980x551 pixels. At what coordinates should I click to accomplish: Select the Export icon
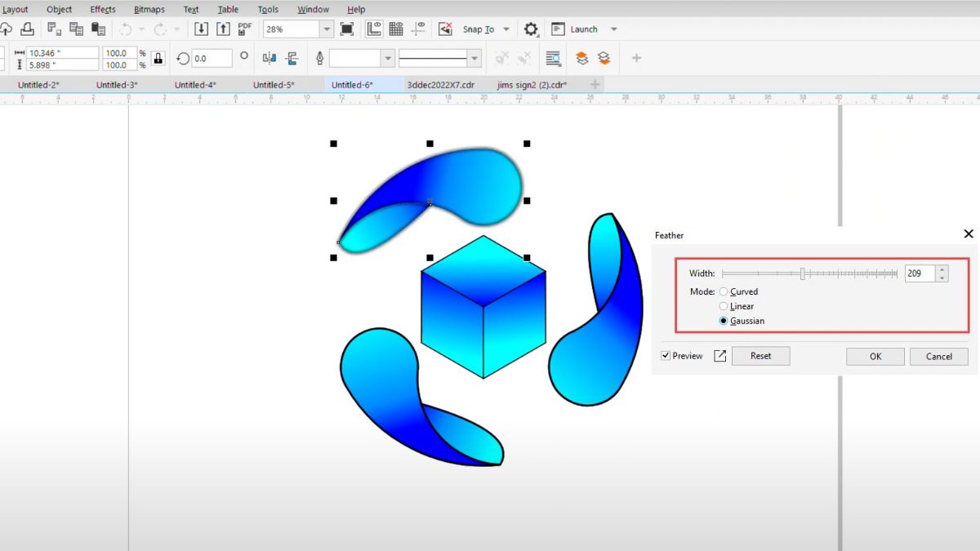[x=224, y=29]
